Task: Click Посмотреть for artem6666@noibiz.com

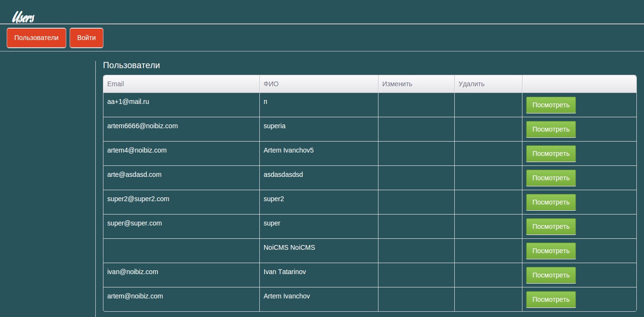Action: (x=551, y=130)
